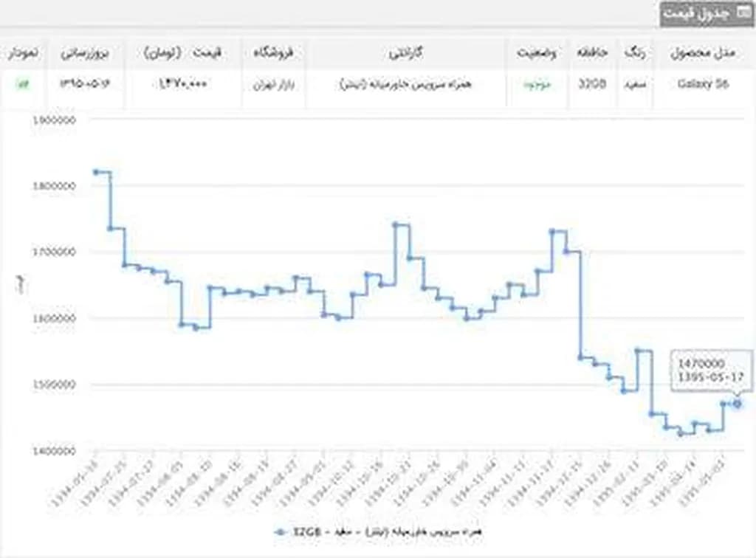This screenshot has width=756, height=558.
Task: Sort by the price (قیمت تومان) column header
Action: point(187,54)
